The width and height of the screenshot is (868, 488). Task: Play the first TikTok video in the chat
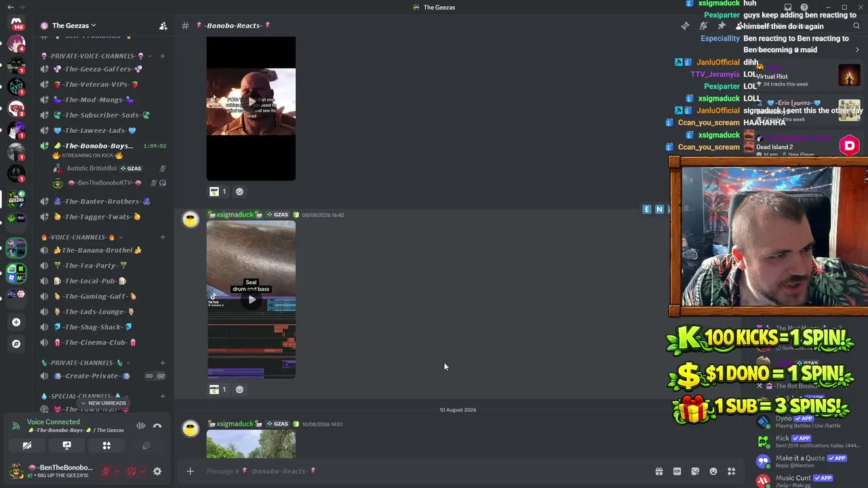coord(252,102)
